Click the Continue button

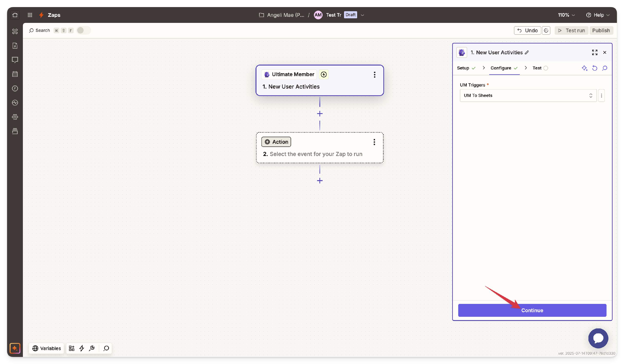pos(532,310)
